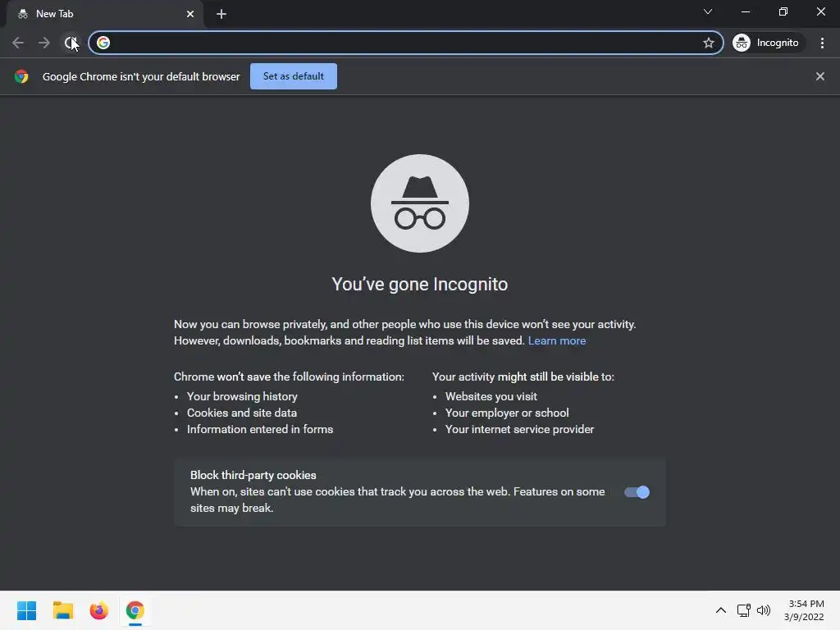Click the volume speaker tray icon
The image size is (840, 630).
coord(764,610)
